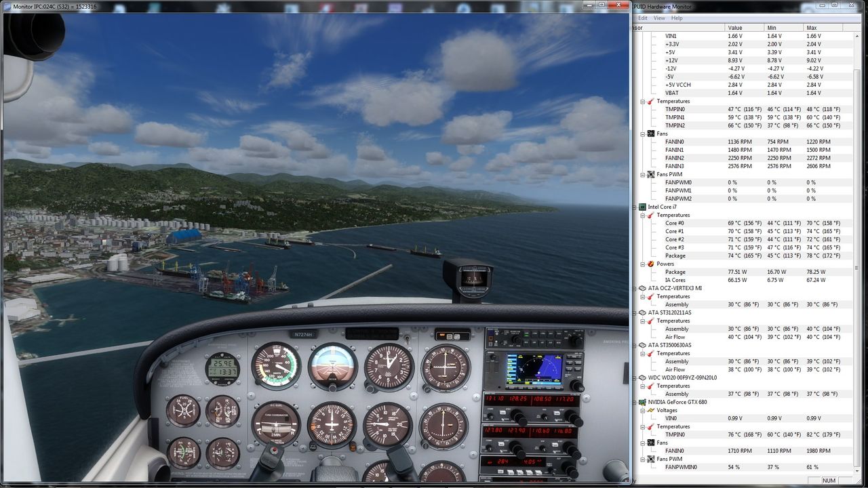Image resolution: width=868 pixels, height=488 pixels.
Task: Open the View menu in Hardware Monitor
Action: click(x=659, y=18)
